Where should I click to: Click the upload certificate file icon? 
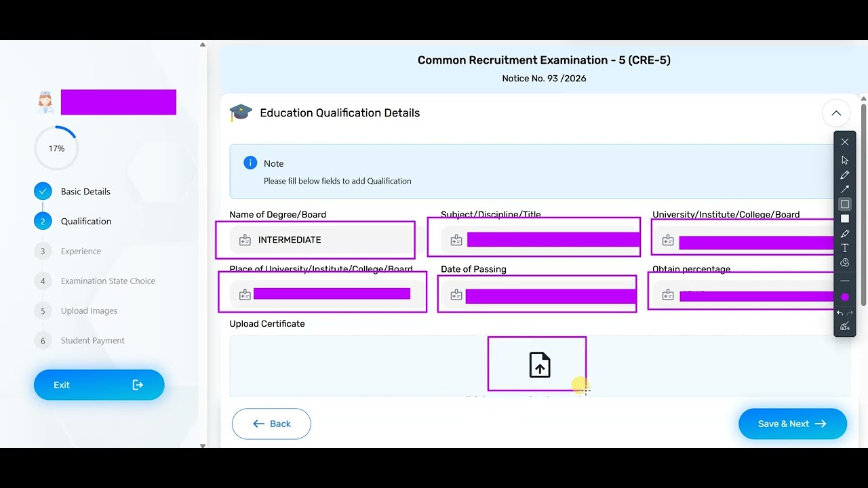click(x=540, y=365)
